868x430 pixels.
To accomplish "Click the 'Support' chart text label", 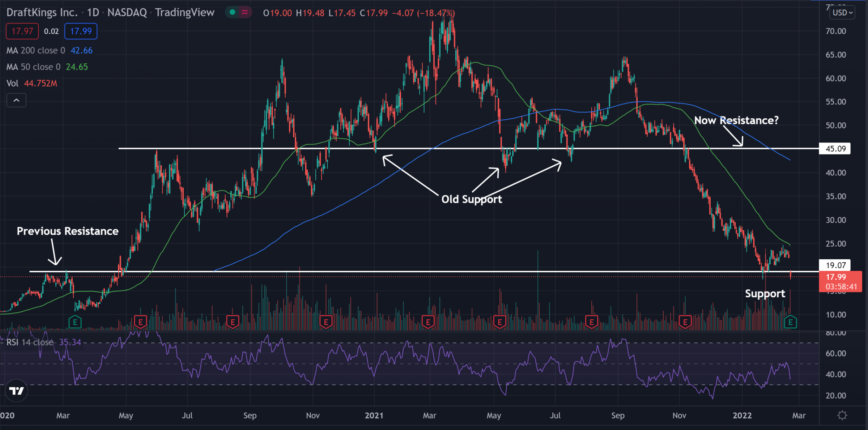I will click(x=765, y=294).
